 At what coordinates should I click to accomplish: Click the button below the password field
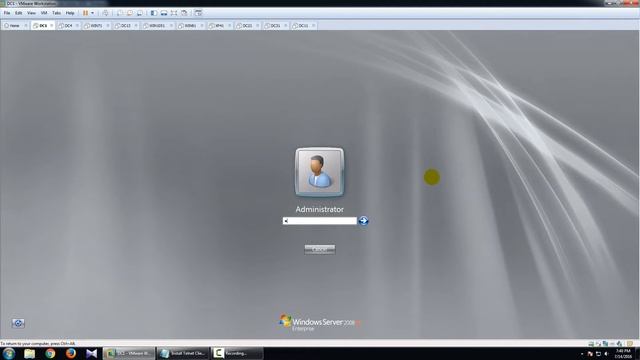[x=320, y=249]
